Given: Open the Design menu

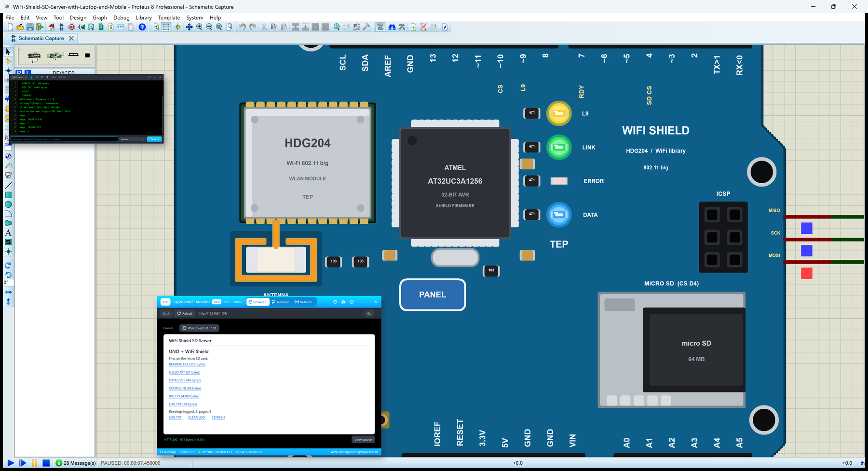Looking at the screenshot, I should 78,17.
